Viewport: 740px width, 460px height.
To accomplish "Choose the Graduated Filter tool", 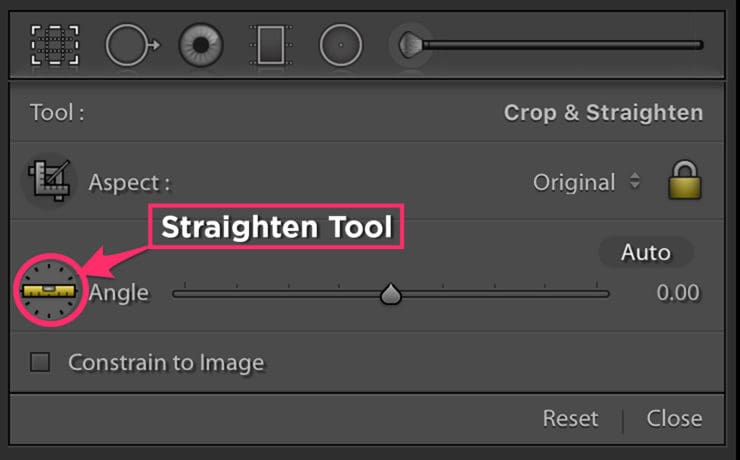I will (x=271, y=45).
